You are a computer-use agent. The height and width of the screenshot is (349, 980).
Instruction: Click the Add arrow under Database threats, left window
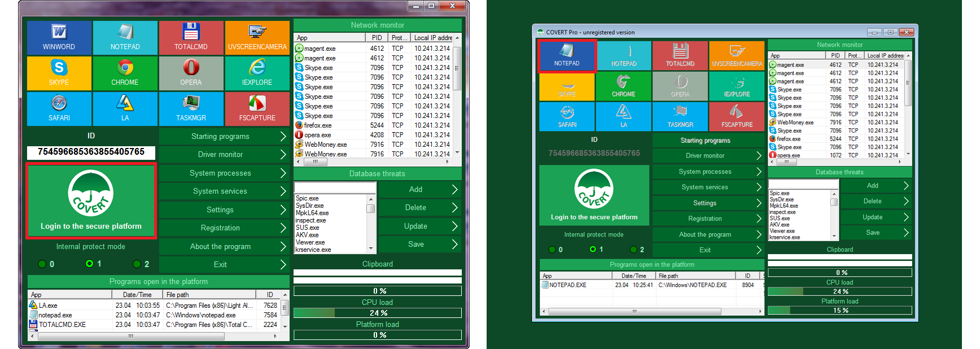[x=454, y=190]
